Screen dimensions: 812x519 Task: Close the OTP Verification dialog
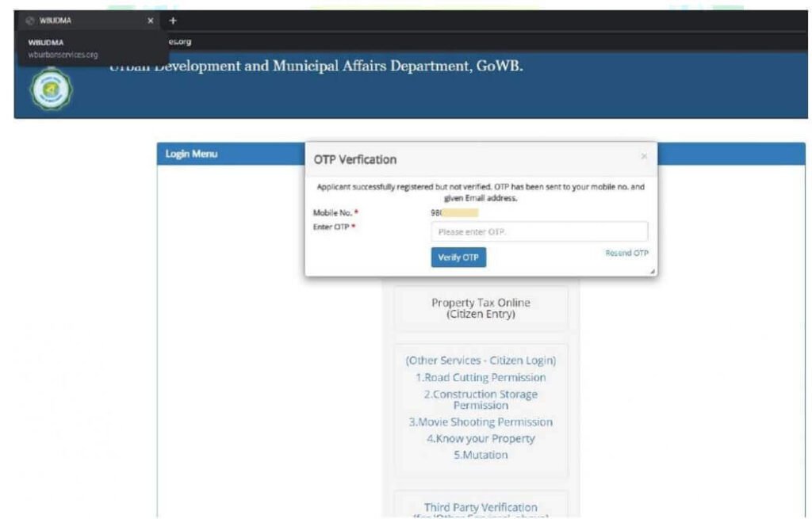click(x=644, y=156)
